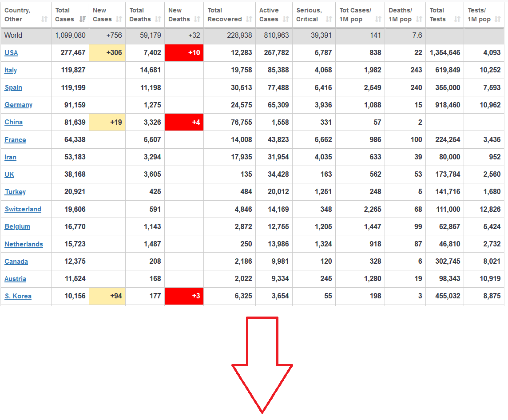This screenshot has height=420, width=508.
Task: Click the Netherlands link
Action: (24, 244)
